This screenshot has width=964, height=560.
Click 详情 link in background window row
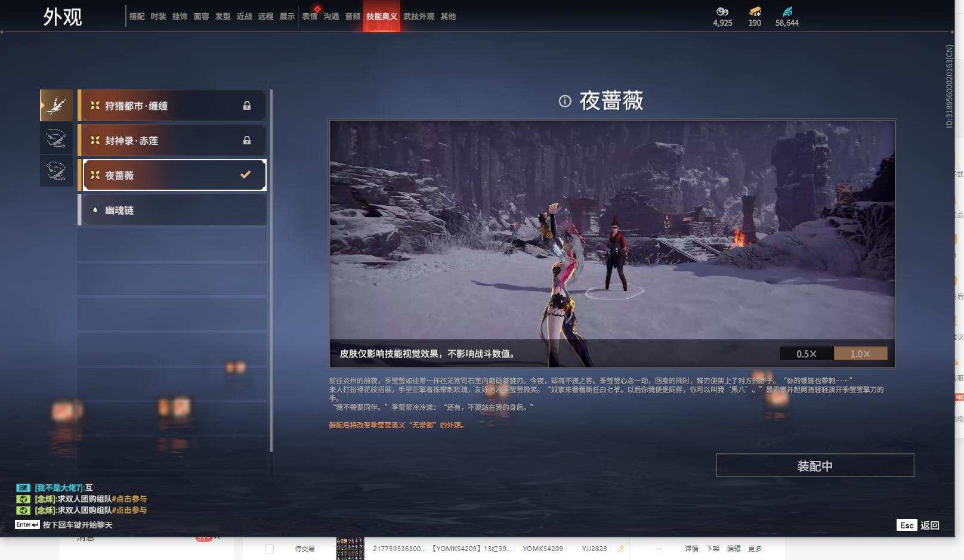691,549
